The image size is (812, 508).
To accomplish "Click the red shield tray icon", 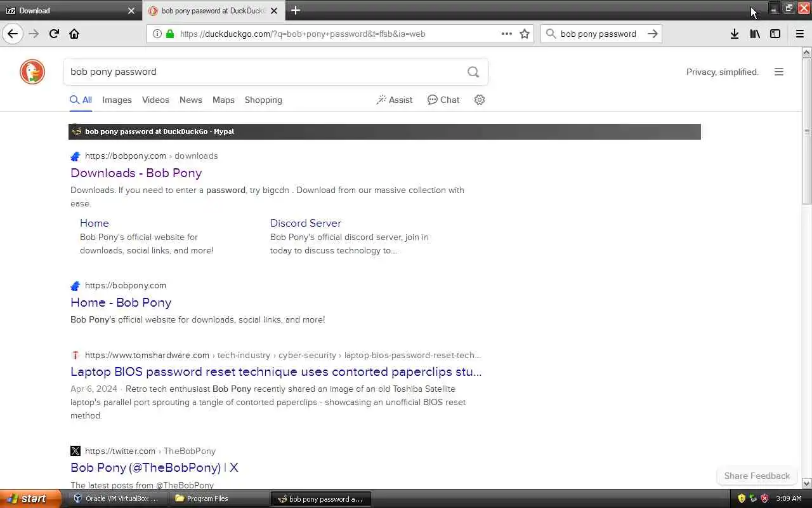I will [x=764, y=498].
